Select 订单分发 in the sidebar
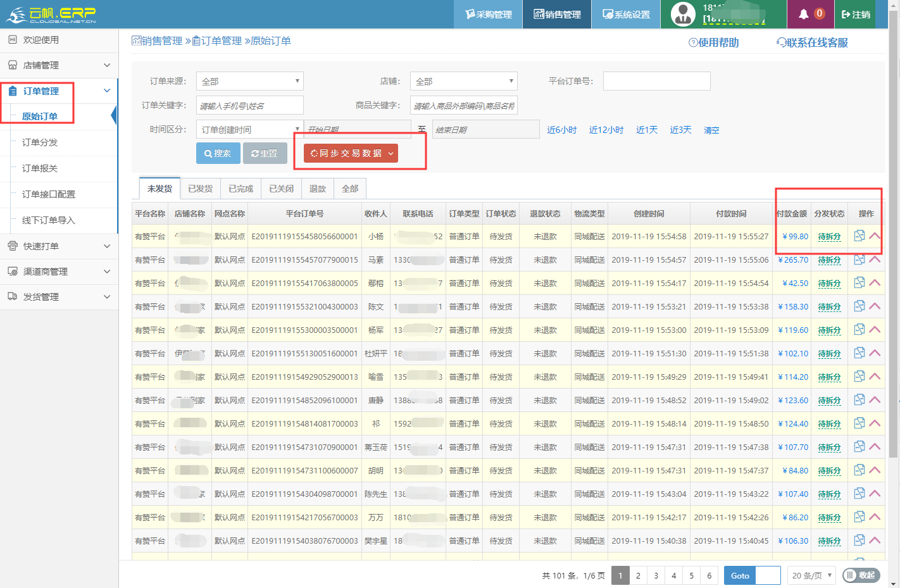Screen dimensions: 900x588 tap(40, 142)
